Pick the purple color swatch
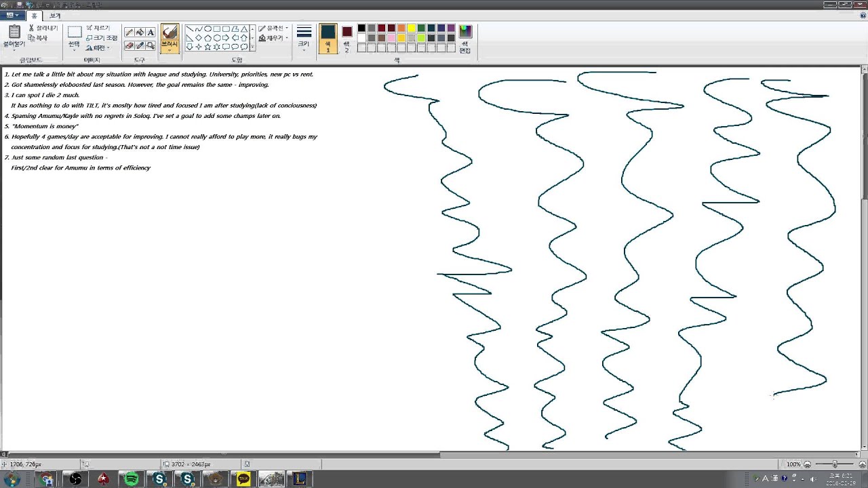The width and height of the screenshot is (868, 488). point(451,28)
